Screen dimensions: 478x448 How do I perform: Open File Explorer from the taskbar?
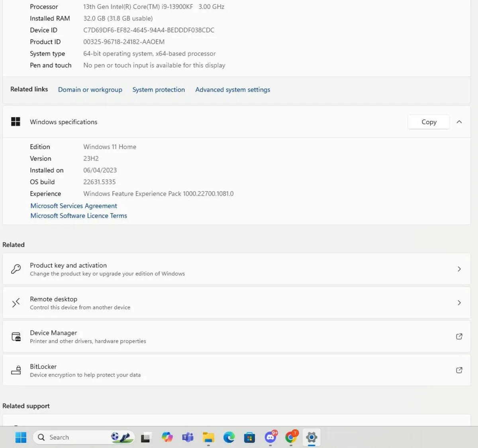pyautogui.click(x=208, y=438)
